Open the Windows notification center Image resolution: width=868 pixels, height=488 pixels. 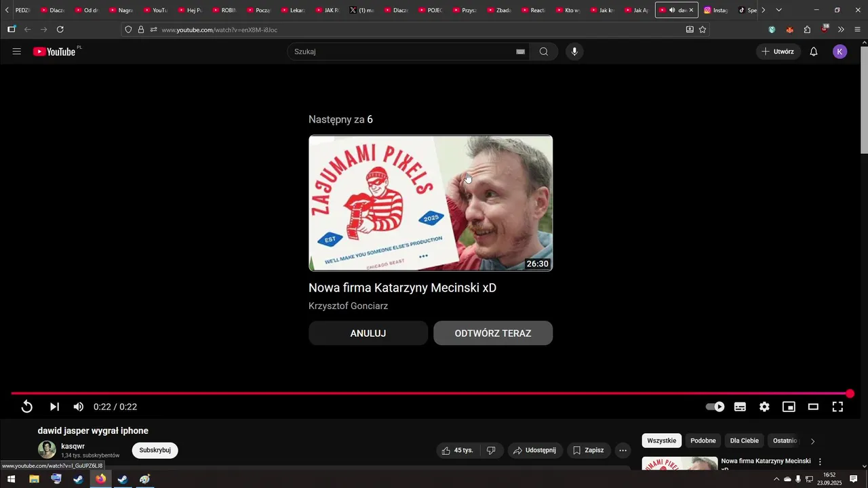(854, 479)
